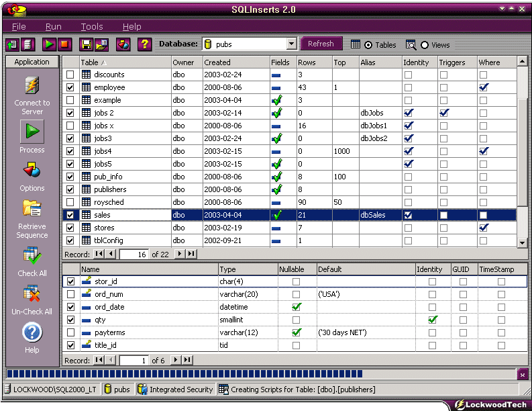Click the payterms field name
Viewport: 532px width, 411px height.
[x=109, y=332]
